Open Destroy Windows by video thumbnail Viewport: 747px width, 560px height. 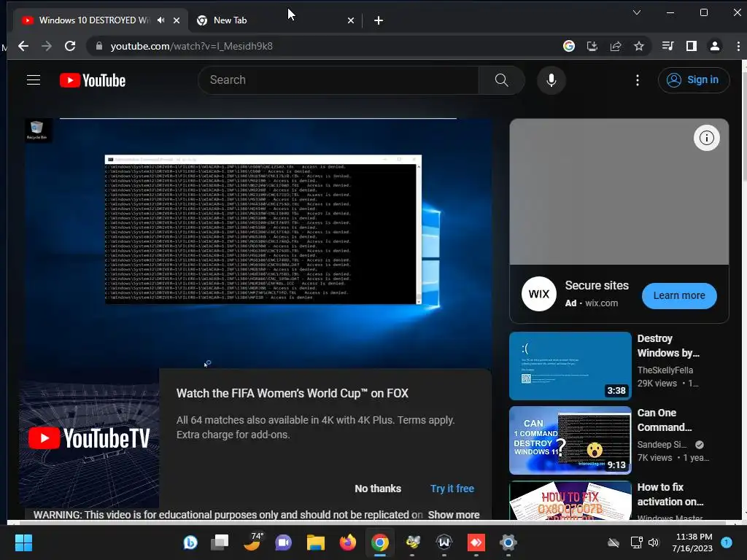570,366
